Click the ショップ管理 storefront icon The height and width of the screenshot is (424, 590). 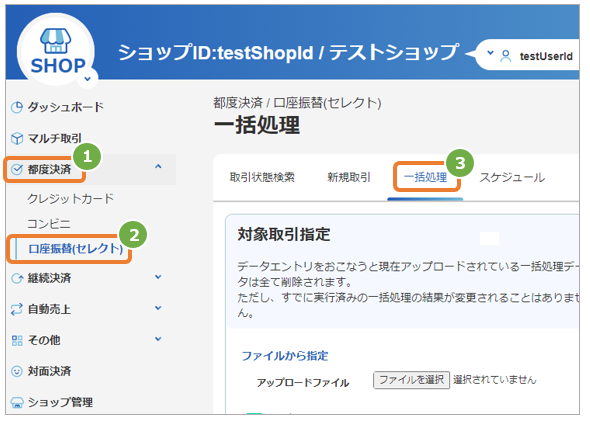[x=17, y=403]
